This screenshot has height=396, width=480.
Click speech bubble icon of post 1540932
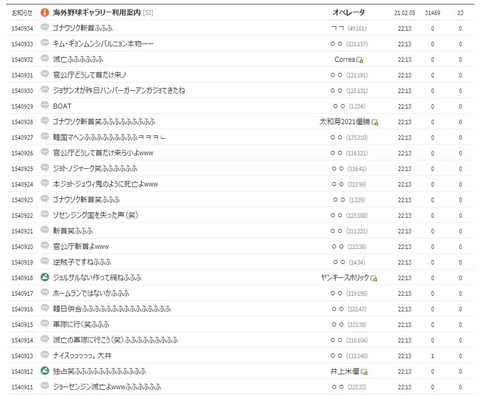tap(45, 59)
